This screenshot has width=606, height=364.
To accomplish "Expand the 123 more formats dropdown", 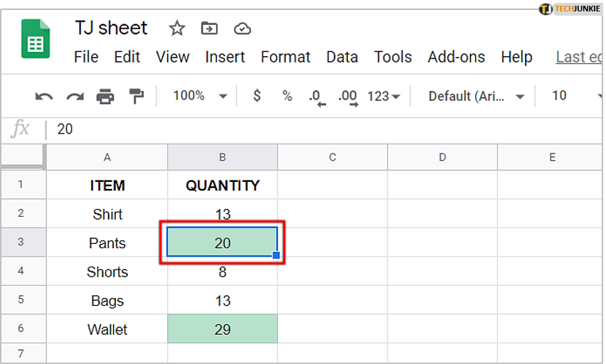I will point(383,96).
